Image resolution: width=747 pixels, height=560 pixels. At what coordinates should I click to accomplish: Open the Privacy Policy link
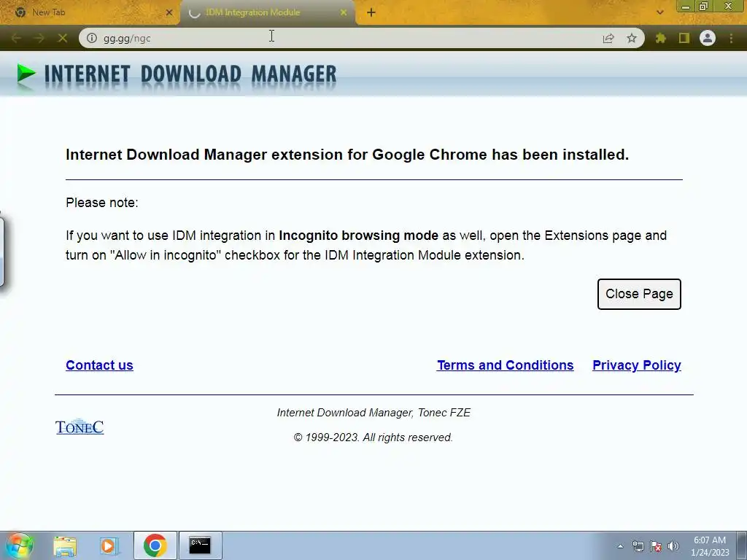(636, 365)
